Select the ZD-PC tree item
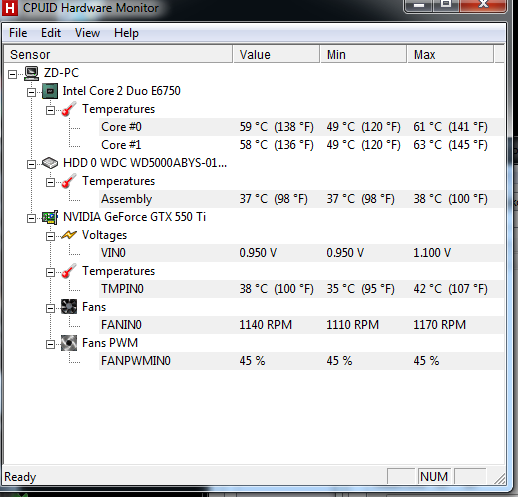This screenshot has height=497, width=518. click(61, 73)
